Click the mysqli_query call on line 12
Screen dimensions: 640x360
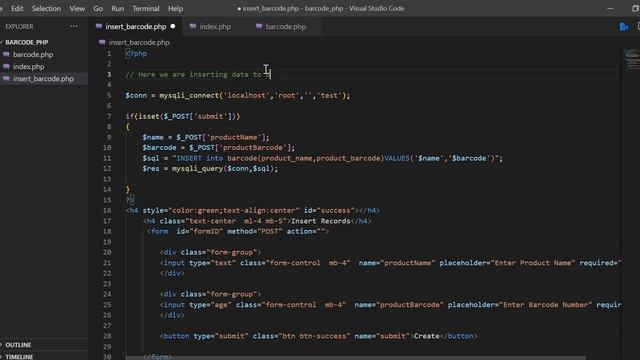pos(224,169)
